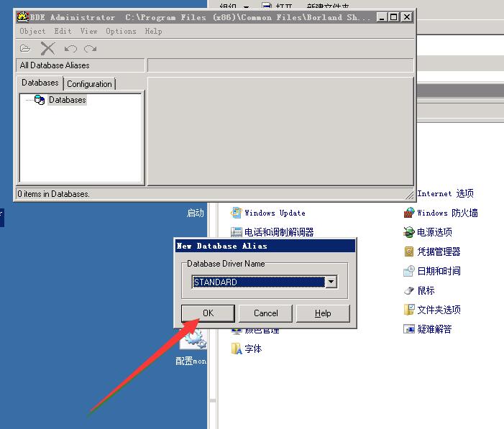This screenshot has width=504, height=429.
Task: Select the Databases tab
Action: (x=40, y=83)
